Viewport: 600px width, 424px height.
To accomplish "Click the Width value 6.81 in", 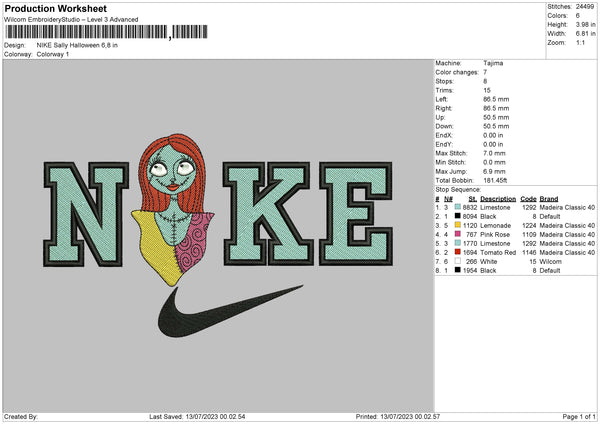I will (x=585, y=34).
